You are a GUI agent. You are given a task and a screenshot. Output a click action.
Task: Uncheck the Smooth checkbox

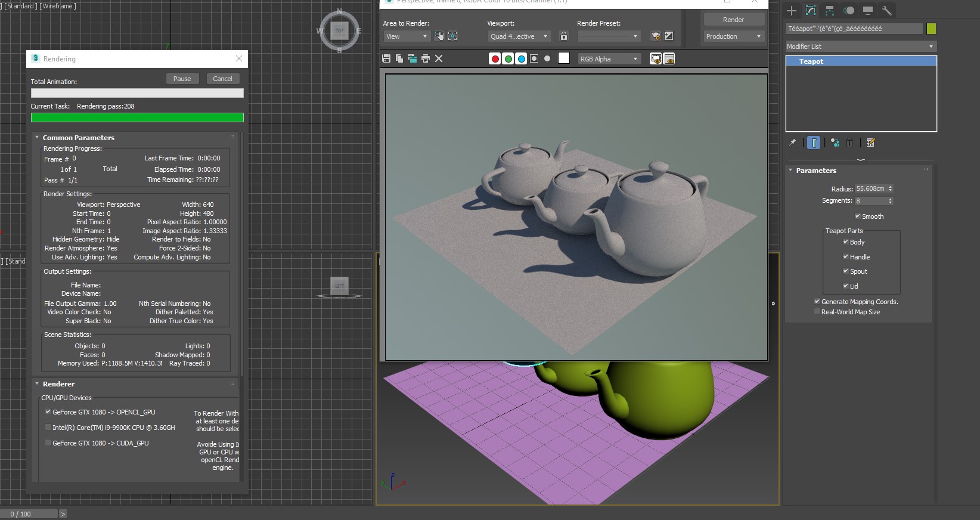click(858, 216)
